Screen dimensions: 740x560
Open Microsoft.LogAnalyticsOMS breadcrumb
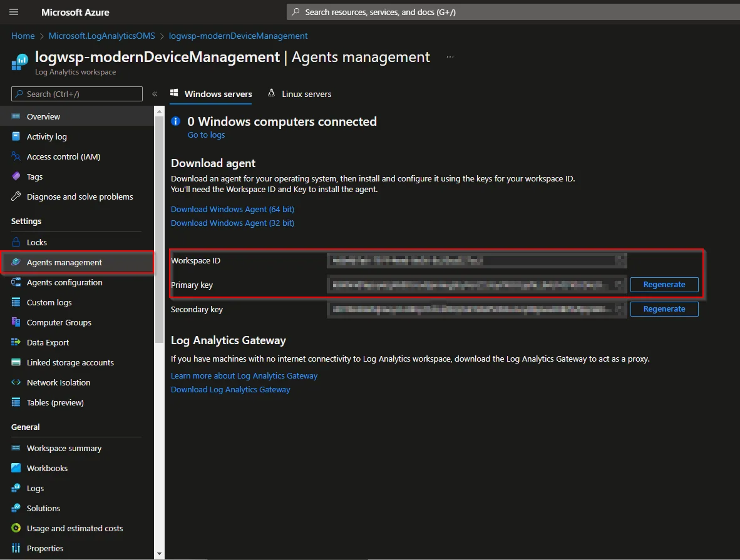tap(101, 36)
